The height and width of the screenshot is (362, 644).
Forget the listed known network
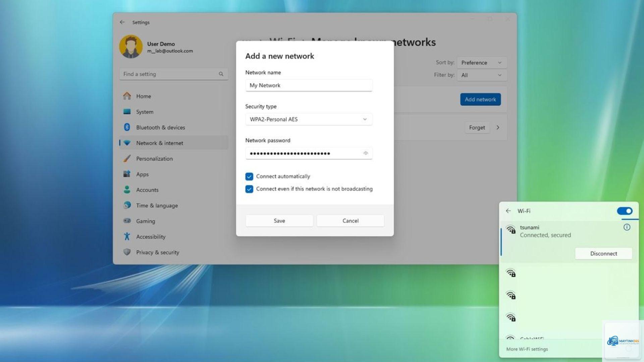[x=477, y=127]
